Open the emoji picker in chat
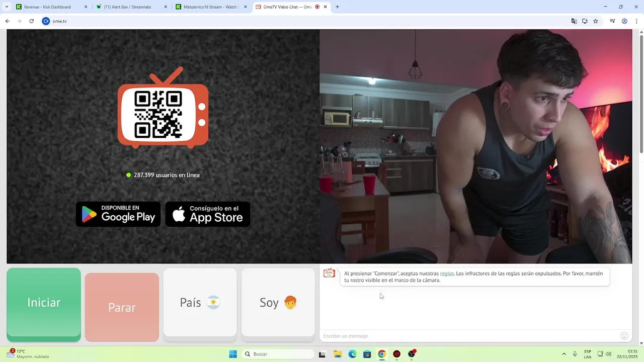This screenshot has height=362, width=644. (x=624, y=336)
